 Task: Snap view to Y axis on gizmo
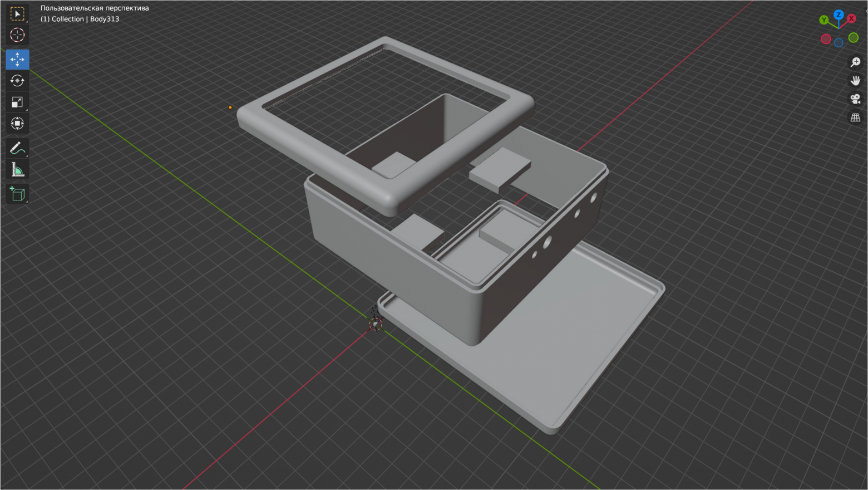(x=824, y=20)
